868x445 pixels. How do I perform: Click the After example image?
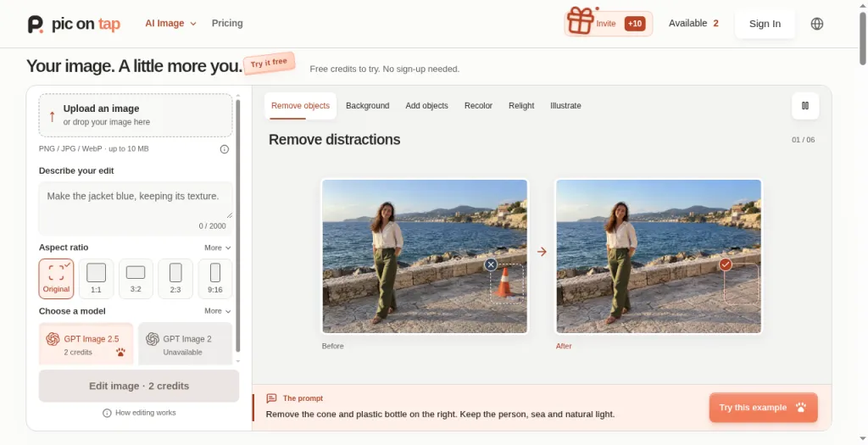pyautogui.click(x=659, y=256)
